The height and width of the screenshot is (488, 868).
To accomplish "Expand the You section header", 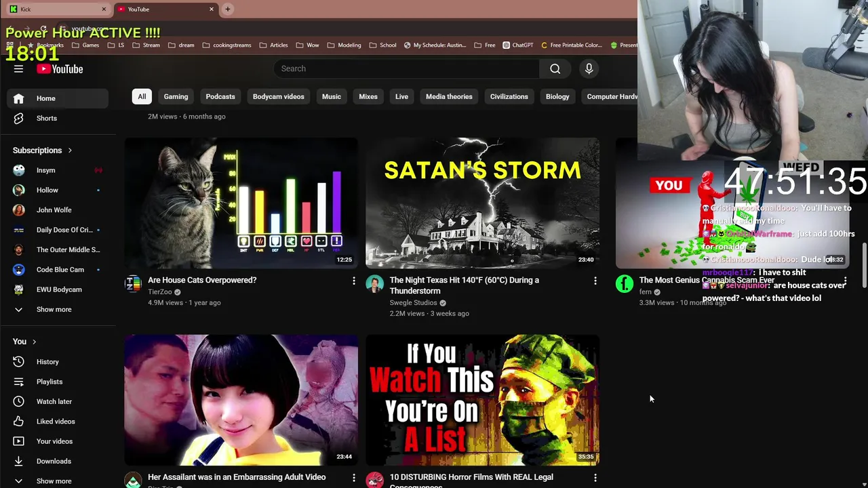I will point(24,342).
